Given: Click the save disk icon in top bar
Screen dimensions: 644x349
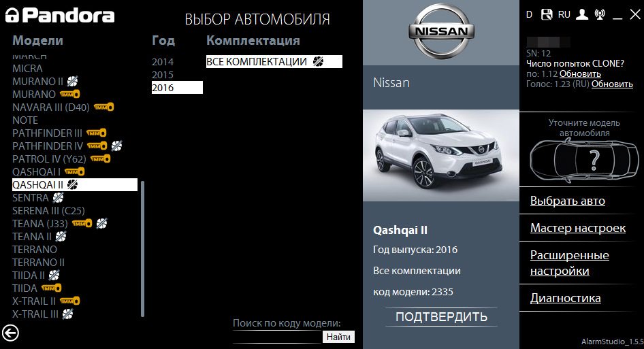Looking at the screenshot, I should pyautogui.click(x=547, y=14).
